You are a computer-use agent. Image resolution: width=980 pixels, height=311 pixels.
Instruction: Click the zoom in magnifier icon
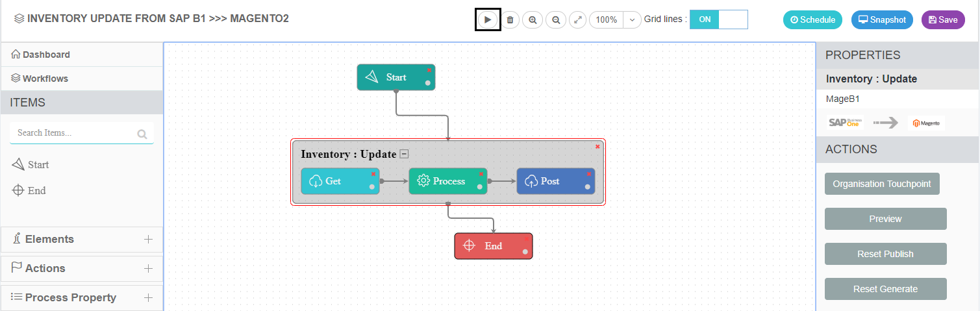click(x=533, y=20)
